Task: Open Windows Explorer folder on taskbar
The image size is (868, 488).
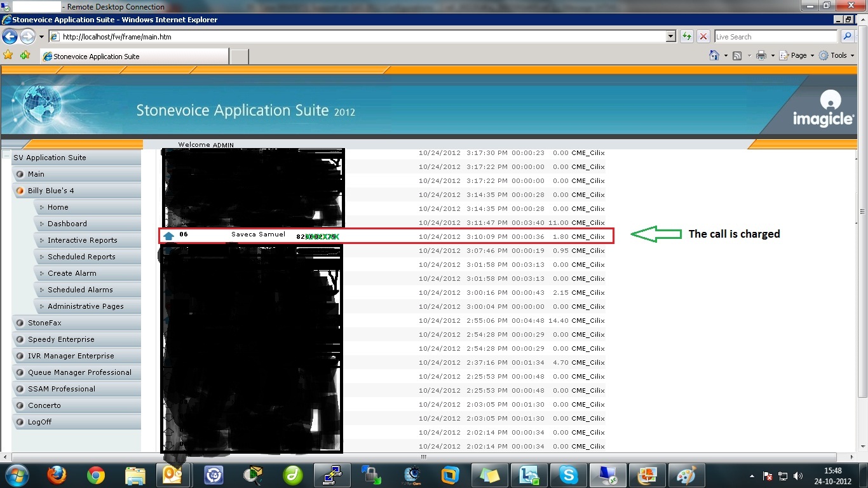Action: click(x=135, y=475)
